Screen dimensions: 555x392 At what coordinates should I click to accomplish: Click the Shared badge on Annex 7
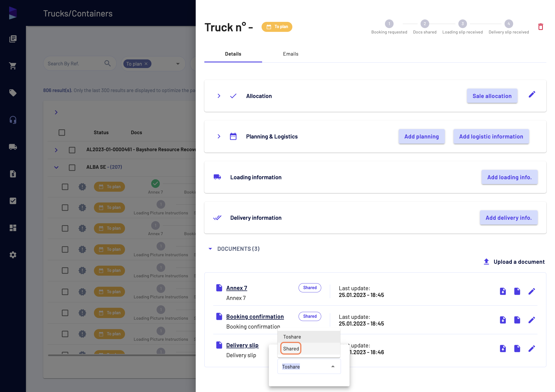click(310, 288)
